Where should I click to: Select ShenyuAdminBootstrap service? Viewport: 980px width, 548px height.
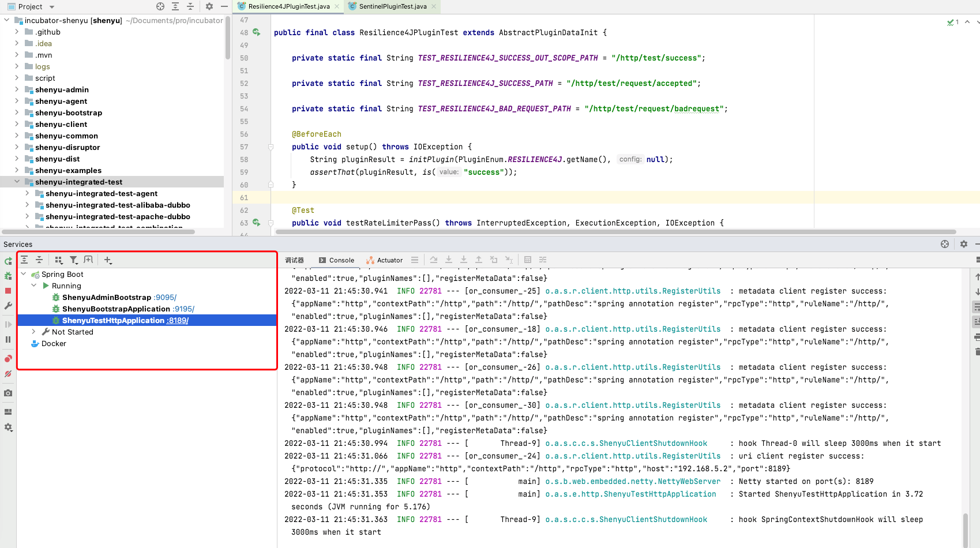pyautogui.click(x=107, y=297)
